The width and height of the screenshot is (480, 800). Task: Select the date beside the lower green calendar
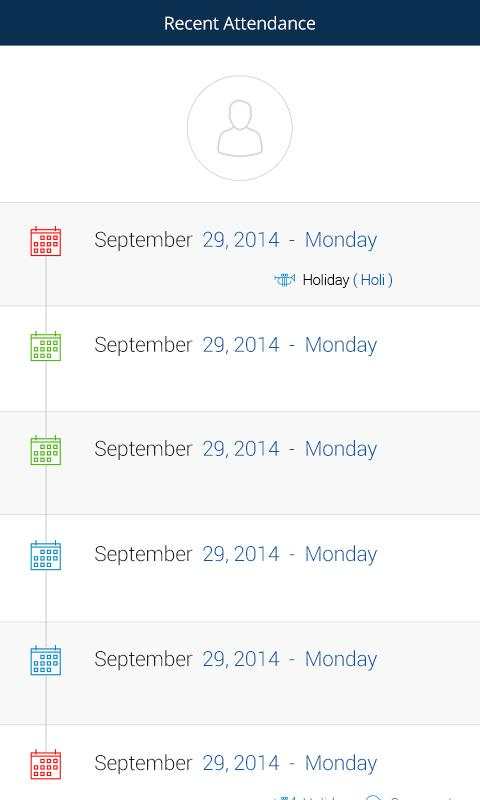187,449
